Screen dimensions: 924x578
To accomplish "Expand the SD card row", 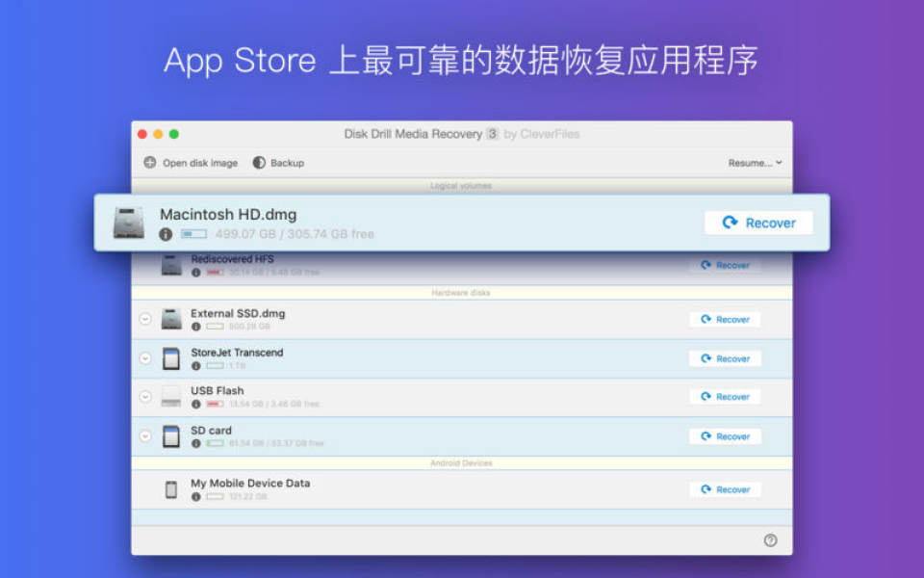I will pyautogui.click(x=145, y=435).
